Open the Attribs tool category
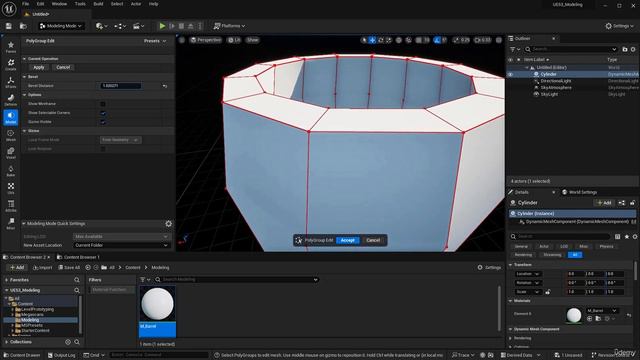 click(x=11, y=206)
